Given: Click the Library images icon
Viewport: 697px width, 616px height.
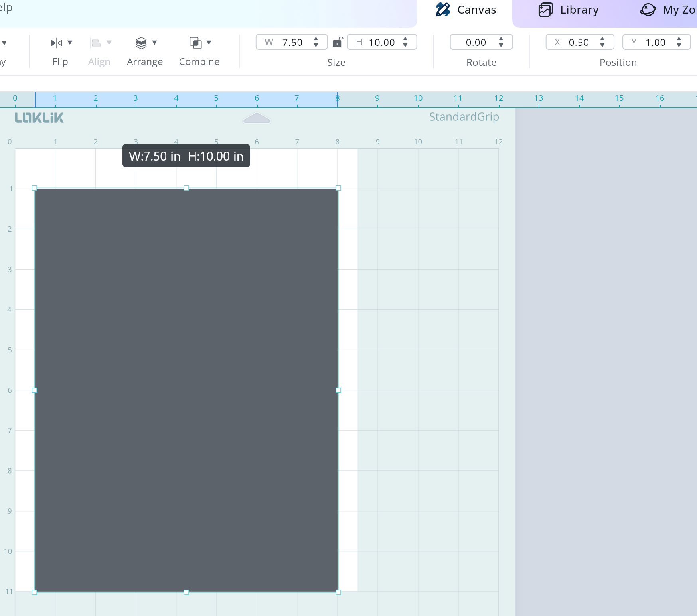Looking at the screenshot, I should click(x=546, y=10).
